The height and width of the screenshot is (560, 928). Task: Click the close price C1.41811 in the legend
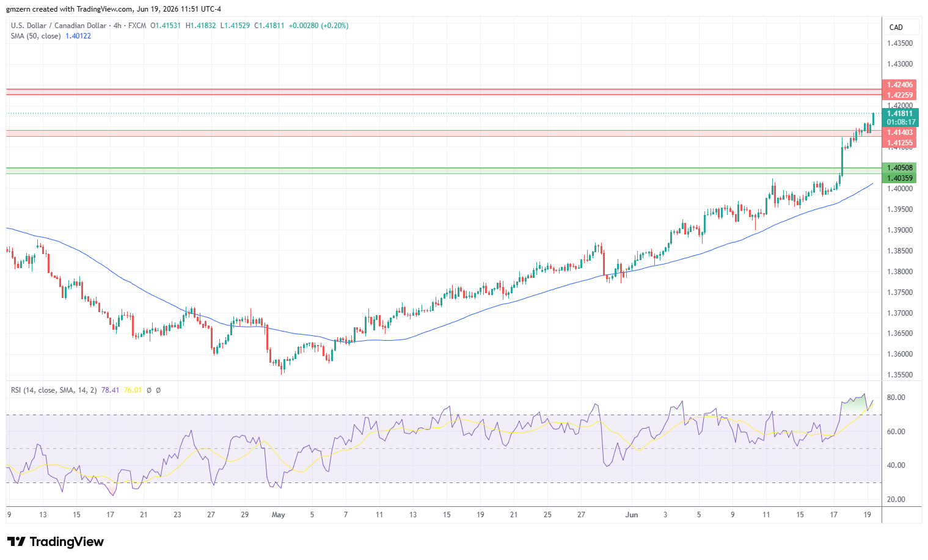269,26
